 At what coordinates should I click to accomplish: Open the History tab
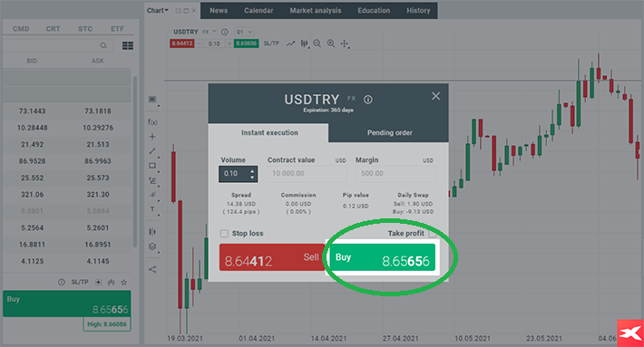coord(418,11)
